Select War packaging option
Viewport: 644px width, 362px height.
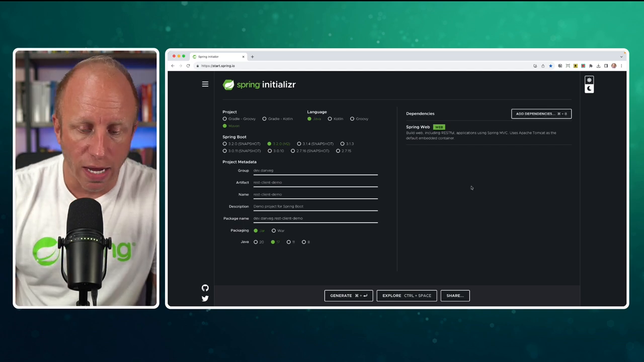point(278,231)
